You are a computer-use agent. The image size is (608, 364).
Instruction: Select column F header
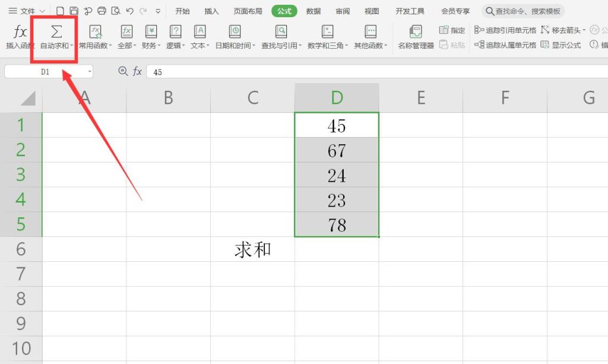(x=505, y=98)
